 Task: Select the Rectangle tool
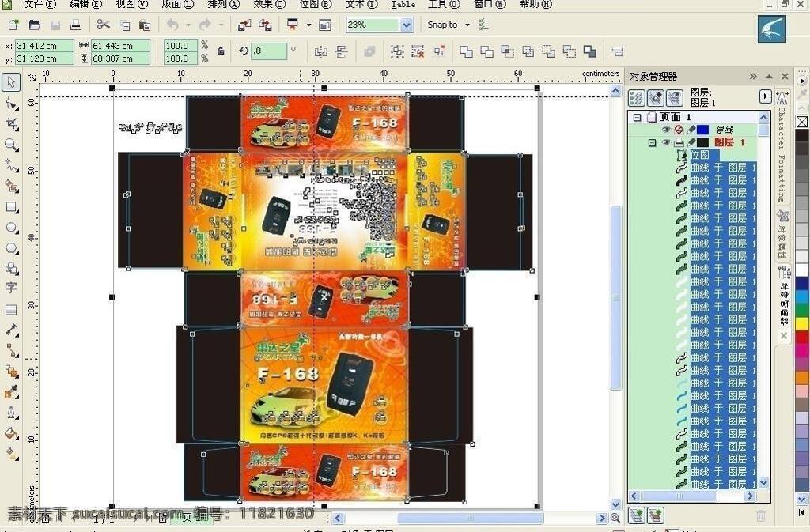[x=11, y=207]
